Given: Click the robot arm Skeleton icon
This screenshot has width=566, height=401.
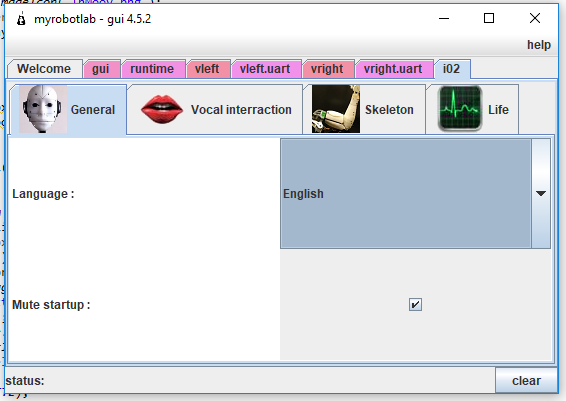Looking at the screenshot, I should click(x=336, y=109).
